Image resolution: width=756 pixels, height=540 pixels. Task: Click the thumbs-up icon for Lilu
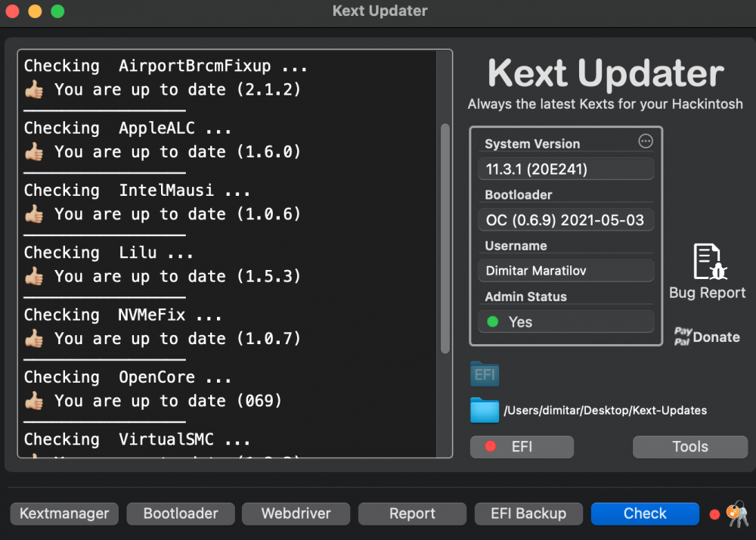tap(34, 276)
